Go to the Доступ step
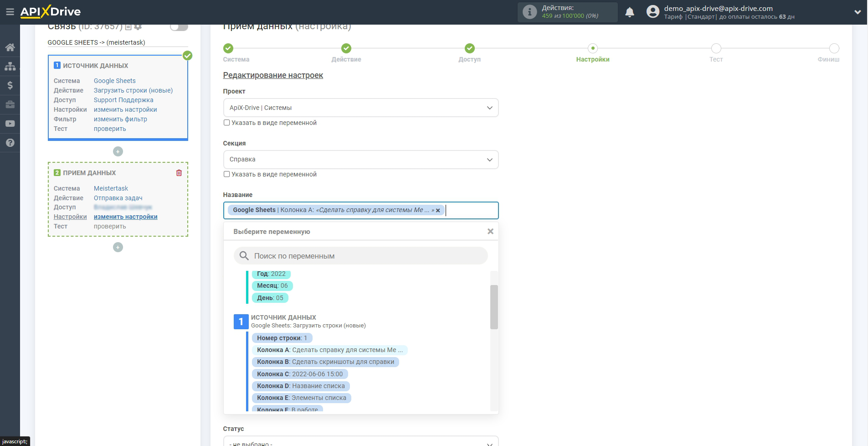868x446 pixels. pos(470,48)
